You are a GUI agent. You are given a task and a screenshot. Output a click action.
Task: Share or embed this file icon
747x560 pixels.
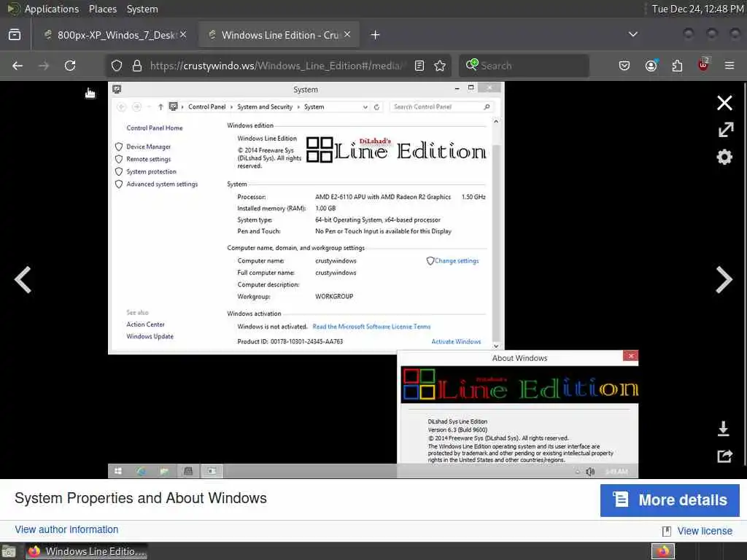724,456
